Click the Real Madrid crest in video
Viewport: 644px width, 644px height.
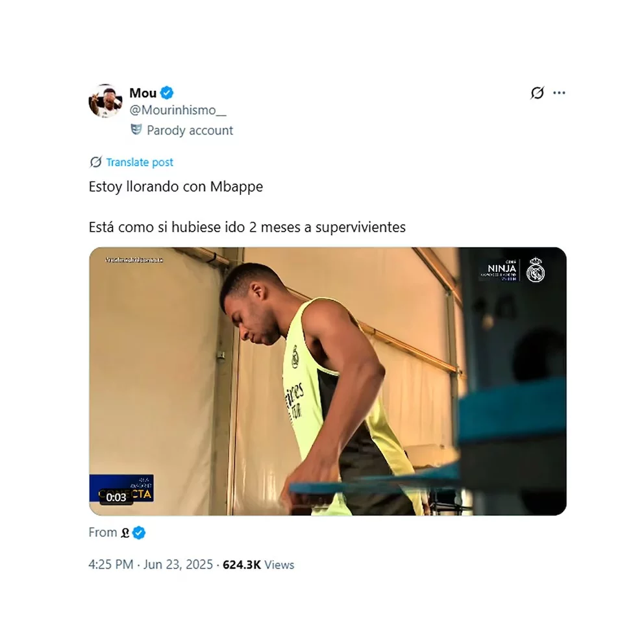[x=536, y=270]
